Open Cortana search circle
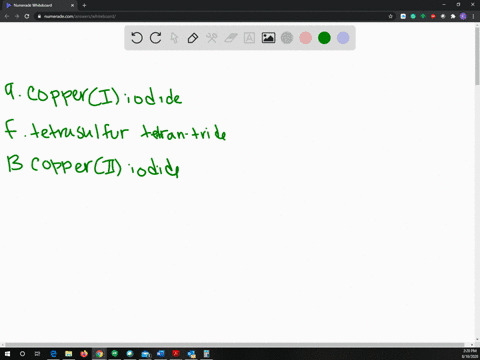This screenshot has height=360, width=480. 22,354
